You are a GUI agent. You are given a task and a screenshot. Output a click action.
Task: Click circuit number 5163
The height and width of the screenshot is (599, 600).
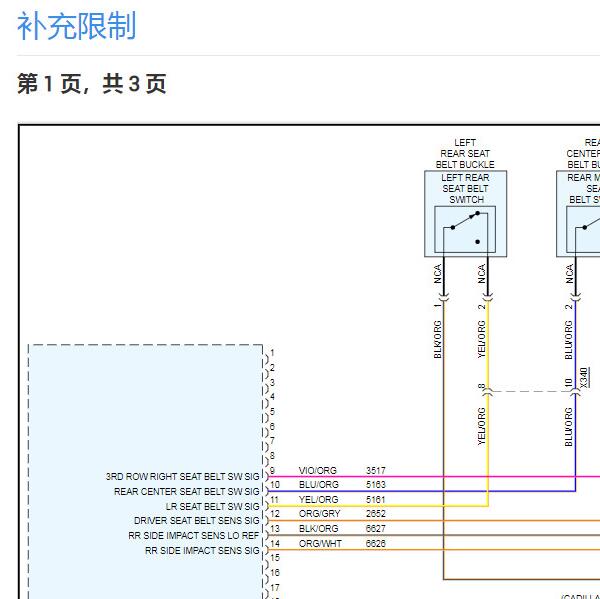click(375, 485)
